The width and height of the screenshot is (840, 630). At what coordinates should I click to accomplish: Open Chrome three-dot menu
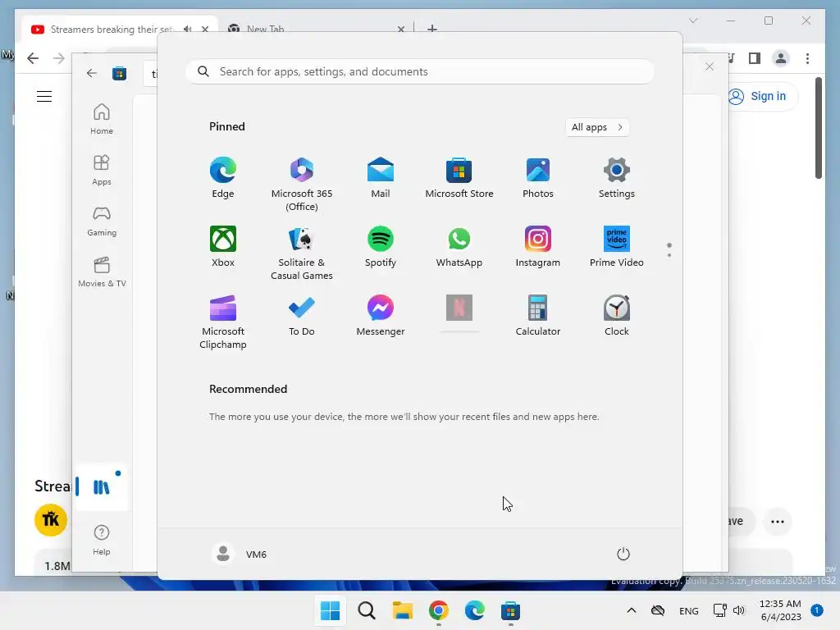pyautogui.click(x=807, y=58)
